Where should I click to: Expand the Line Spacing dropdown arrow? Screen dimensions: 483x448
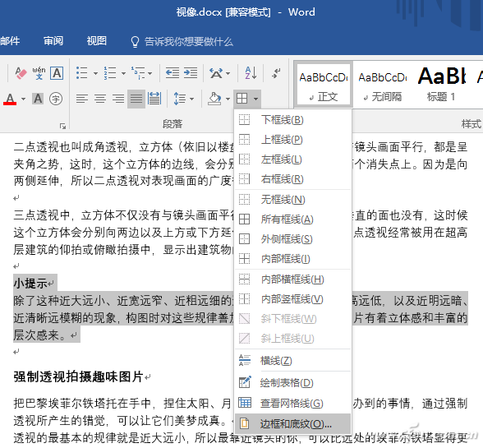tap(192, 99)
